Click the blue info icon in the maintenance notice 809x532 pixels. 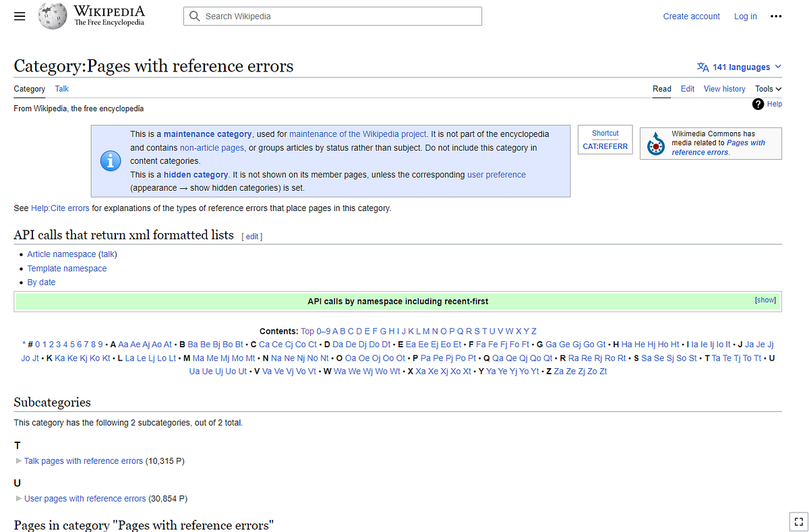(111, 161)
